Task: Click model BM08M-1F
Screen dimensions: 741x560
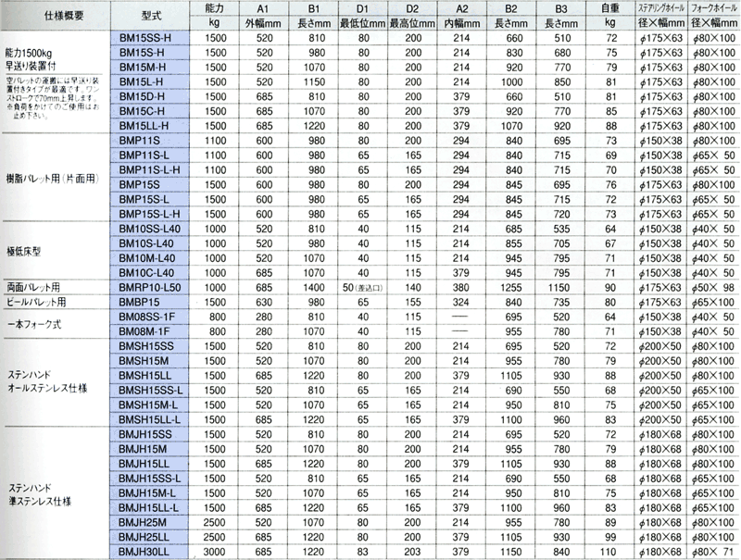Action: pyautogui.click(x=150, y=331)
